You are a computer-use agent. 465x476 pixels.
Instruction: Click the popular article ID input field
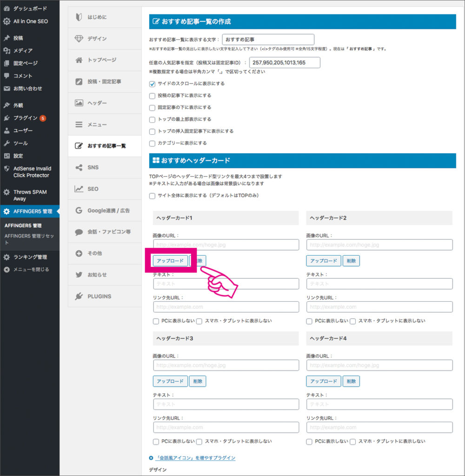point(283,62)
